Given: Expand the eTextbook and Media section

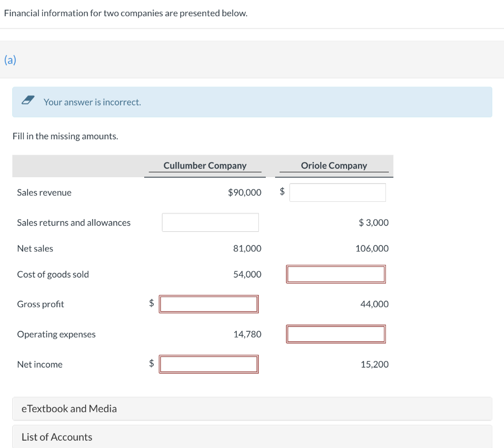Looking at the screenshot, I should pyautogui.click(x=69, y=409).
